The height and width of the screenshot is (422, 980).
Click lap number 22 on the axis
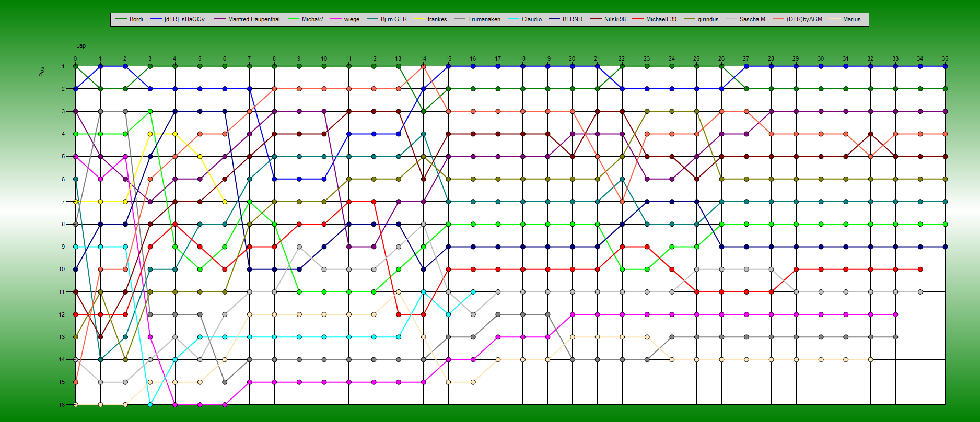[622, 59]
